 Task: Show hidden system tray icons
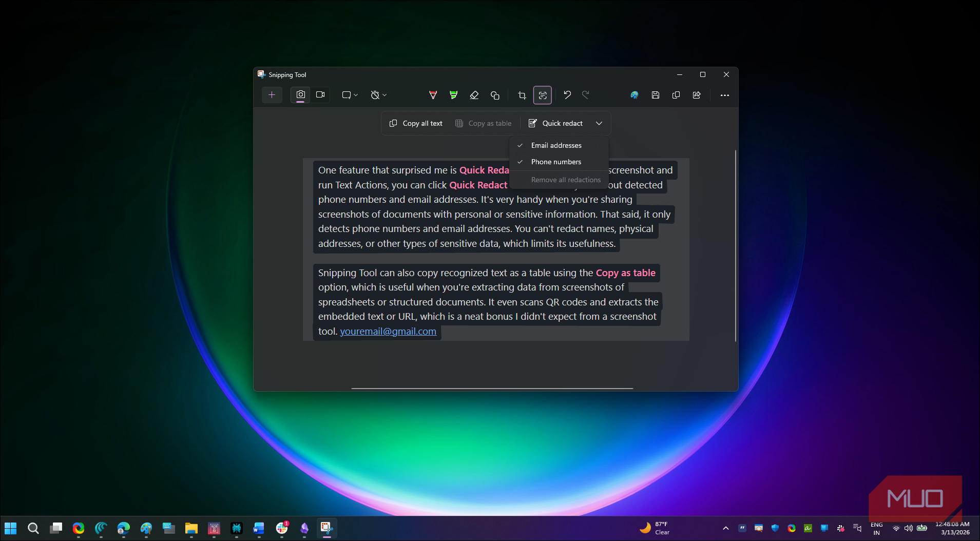(x=725, y=528)
